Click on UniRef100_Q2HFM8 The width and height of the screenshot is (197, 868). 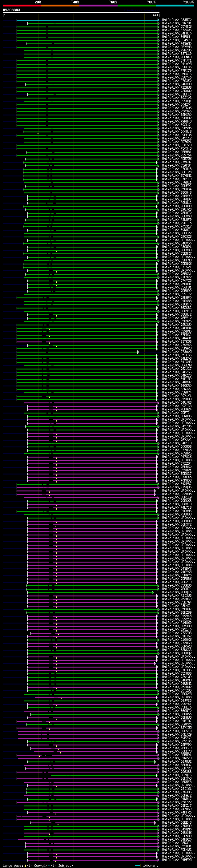coord(177,260)
